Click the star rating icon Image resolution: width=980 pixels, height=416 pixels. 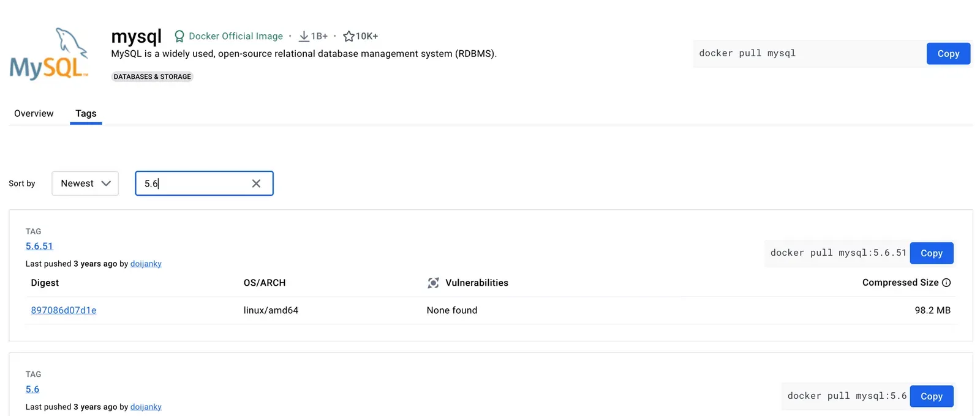pos(349,37)
